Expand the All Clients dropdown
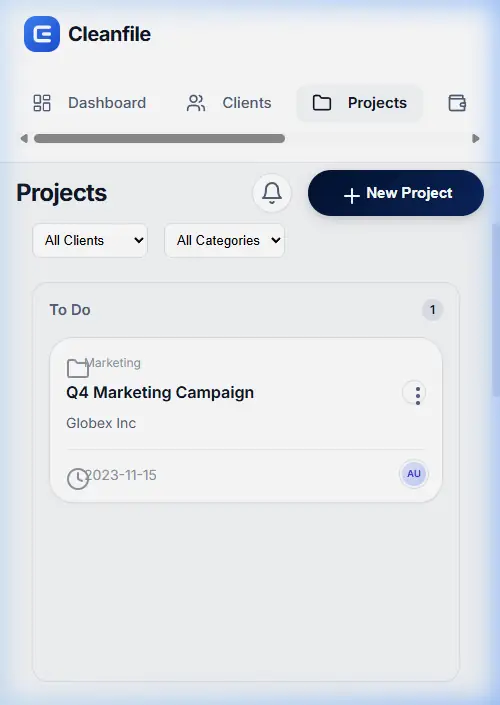Screen dimensions: 500x705 tap(90, 241)
